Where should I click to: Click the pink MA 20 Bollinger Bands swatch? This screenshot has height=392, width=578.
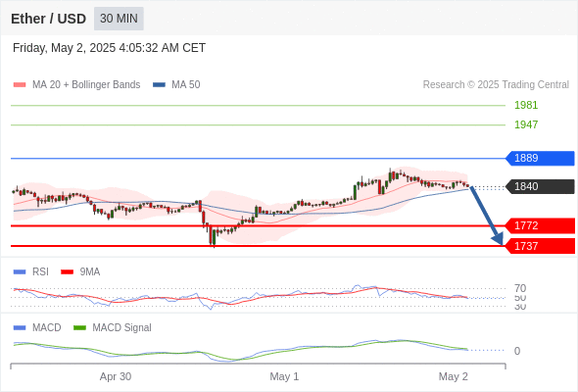[x=20, y=85]
